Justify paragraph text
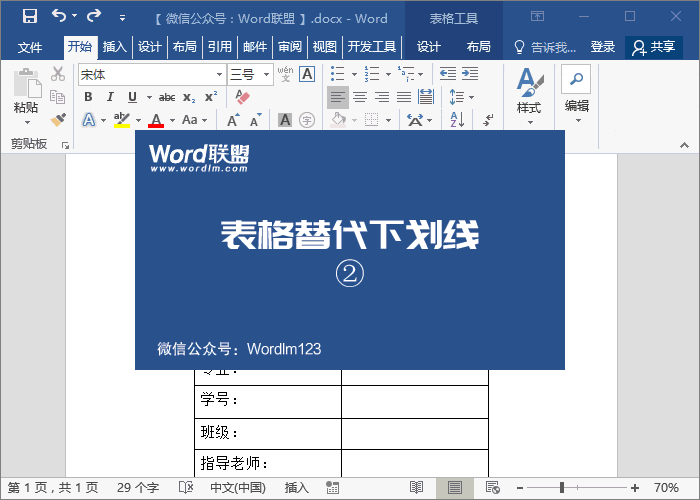The height and width of the screenshot is (500, 700). click(404, 97)
